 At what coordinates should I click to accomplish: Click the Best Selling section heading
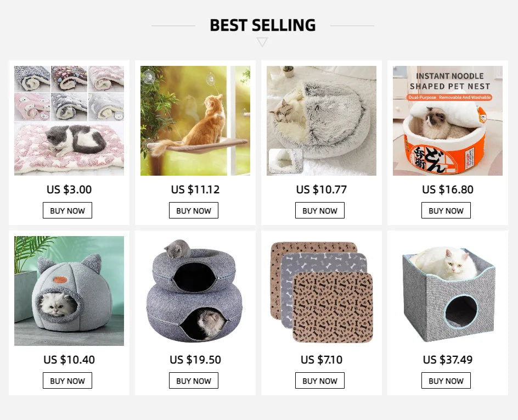click(262, 25)
